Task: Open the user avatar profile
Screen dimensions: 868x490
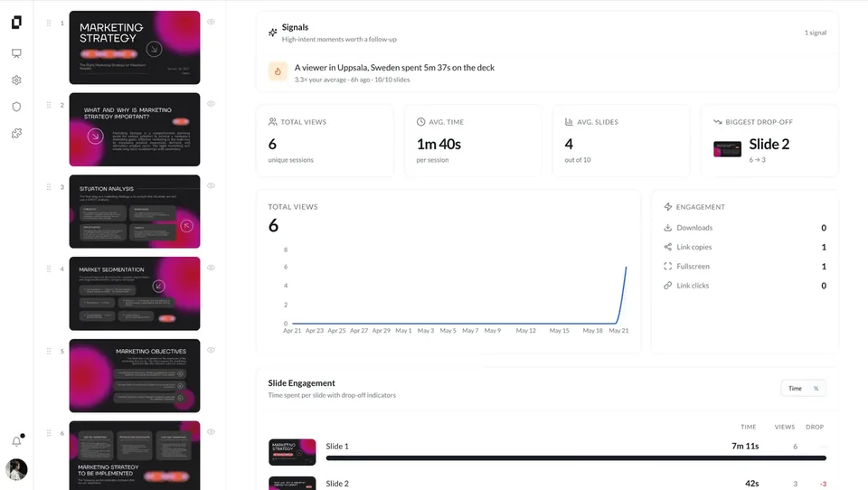Action: pos(16,469)
